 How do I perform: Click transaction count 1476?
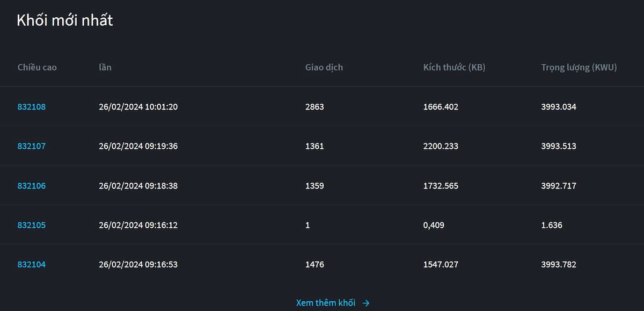[x=314, y=265]
